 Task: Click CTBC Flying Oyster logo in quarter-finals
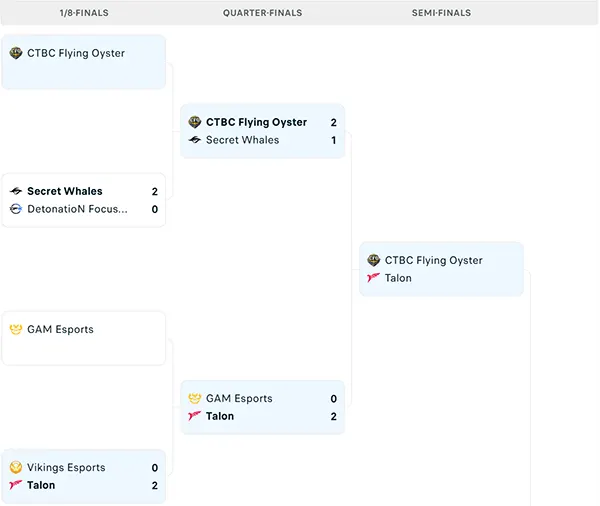pyautogui.click(x=195, y=122)
